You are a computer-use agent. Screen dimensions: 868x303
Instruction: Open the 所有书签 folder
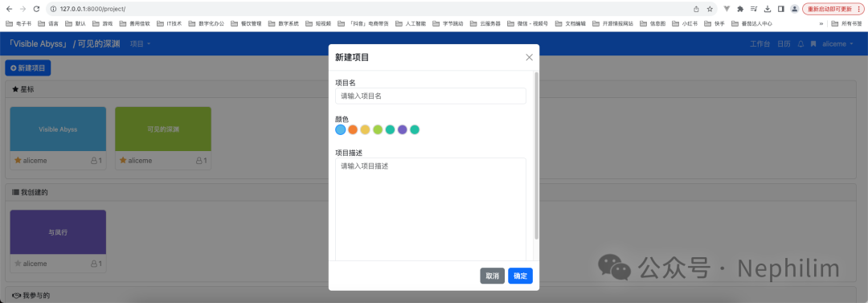(x=847, y=24)
